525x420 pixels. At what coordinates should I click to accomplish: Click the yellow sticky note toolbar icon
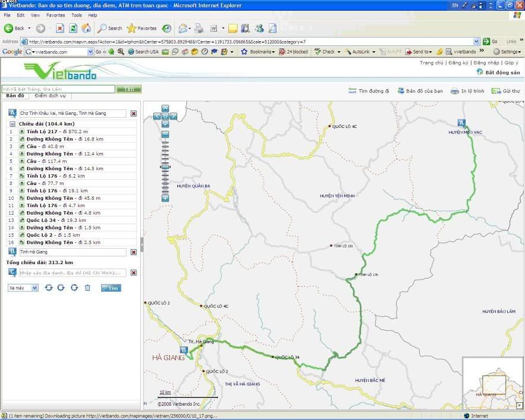pyautogui.click(x=232, y=29)
